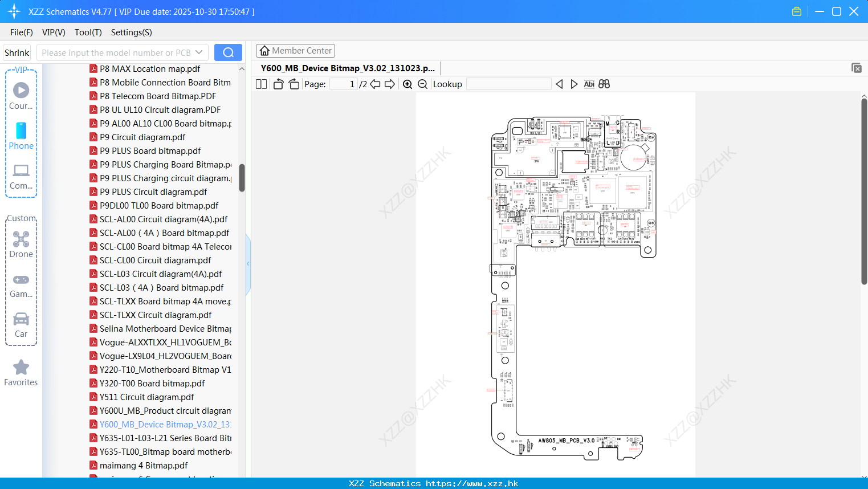This screenshot has height=489, width=868.
Task: Open SCL-TLXX Circuit diagram.pdf
Action: [x=156, y=315]
